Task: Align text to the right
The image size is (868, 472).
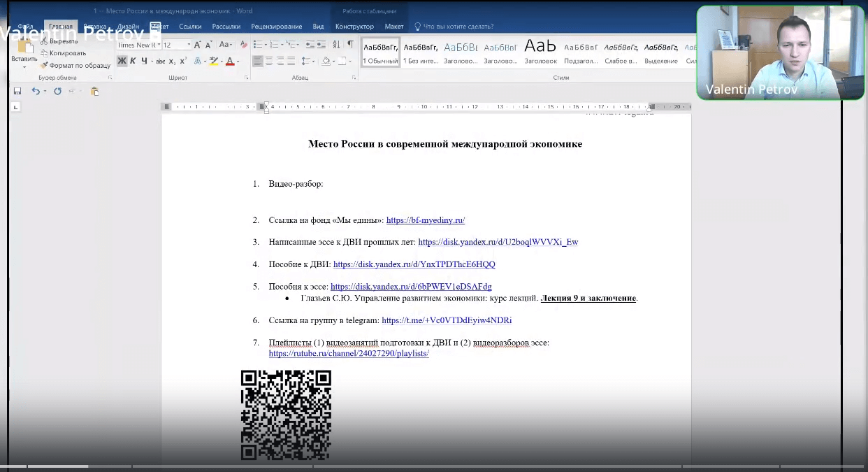Action: [x=280, y=62]
